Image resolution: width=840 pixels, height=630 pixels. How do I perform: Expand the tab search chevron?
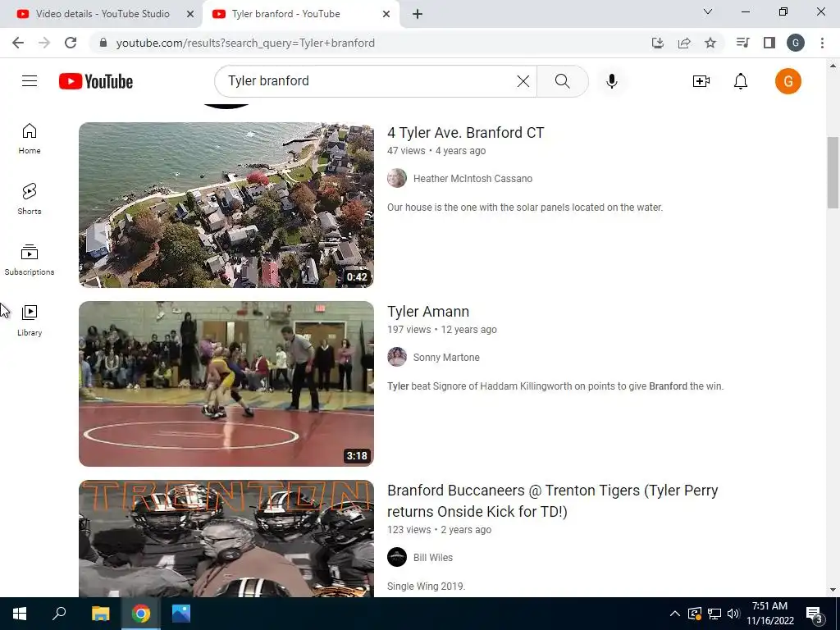pyautogui.click(x=708, y=11)
